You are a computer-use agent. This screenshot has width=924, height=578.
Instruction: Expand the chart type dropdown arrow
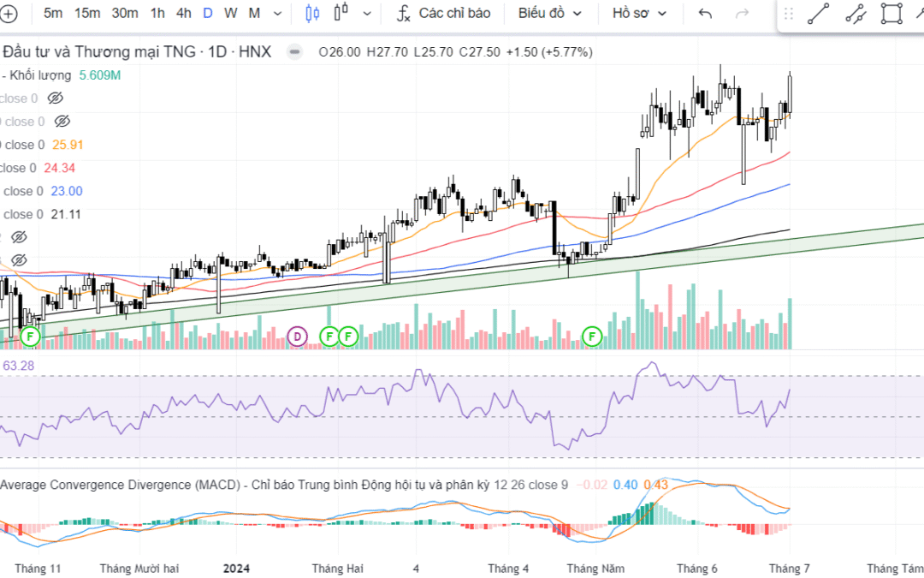click(x=367, y=14)
